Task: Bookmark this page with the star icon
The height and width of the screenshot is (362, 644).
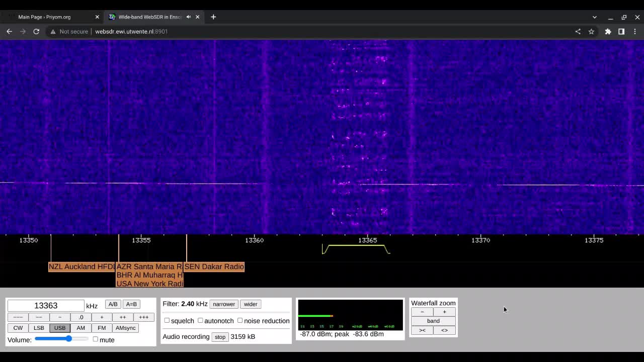Action: pos(591,31)
